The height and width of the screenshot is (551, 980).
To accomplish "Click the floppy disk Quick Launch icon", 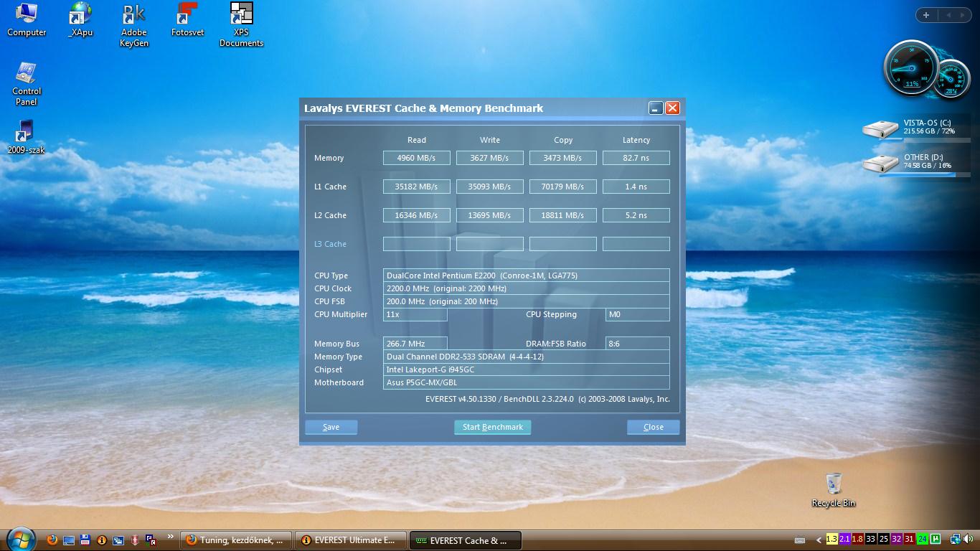I will [x=85, y=540].
